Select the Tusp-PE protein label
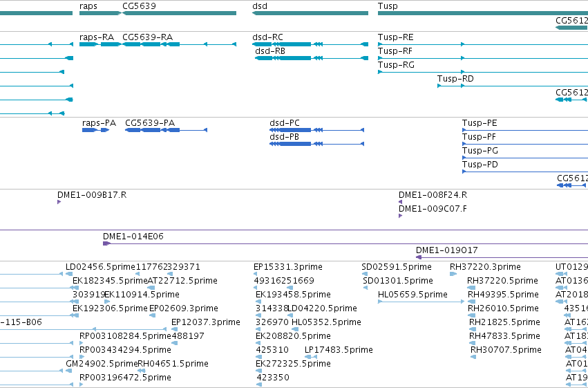588x388 pixels. click(x=480, y=123)
